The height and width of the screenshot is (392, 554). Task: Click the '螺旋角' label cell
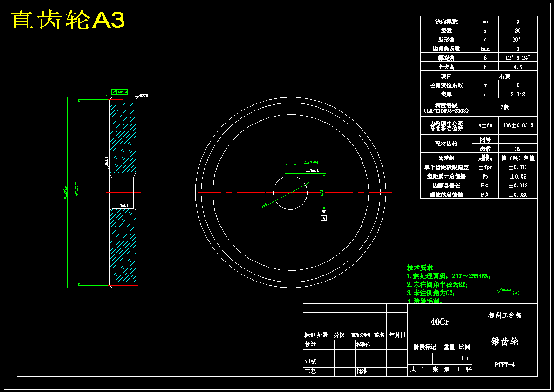click(446, 58)
